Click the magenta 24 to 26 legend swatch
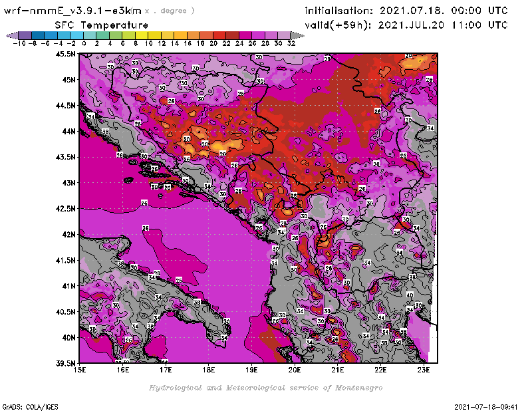532x411 pixels. pos(245,35)
